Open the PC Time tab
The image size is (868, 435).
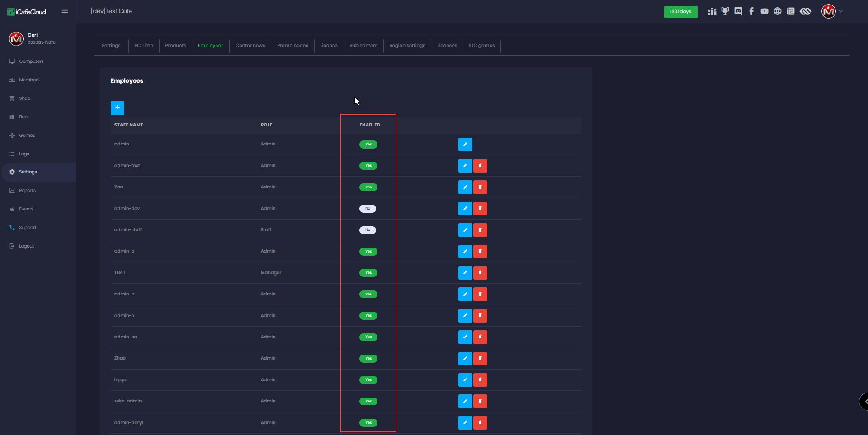point(144,46)
